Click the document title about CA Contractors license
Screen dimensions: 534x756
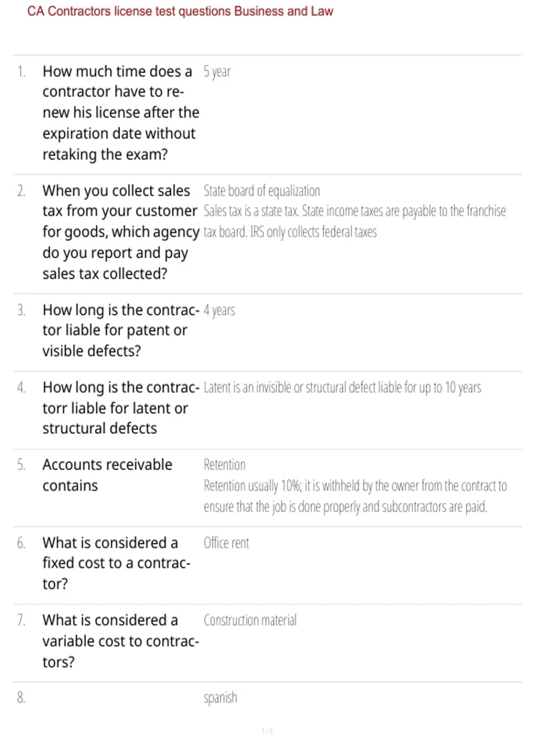[x=180, y=11]
